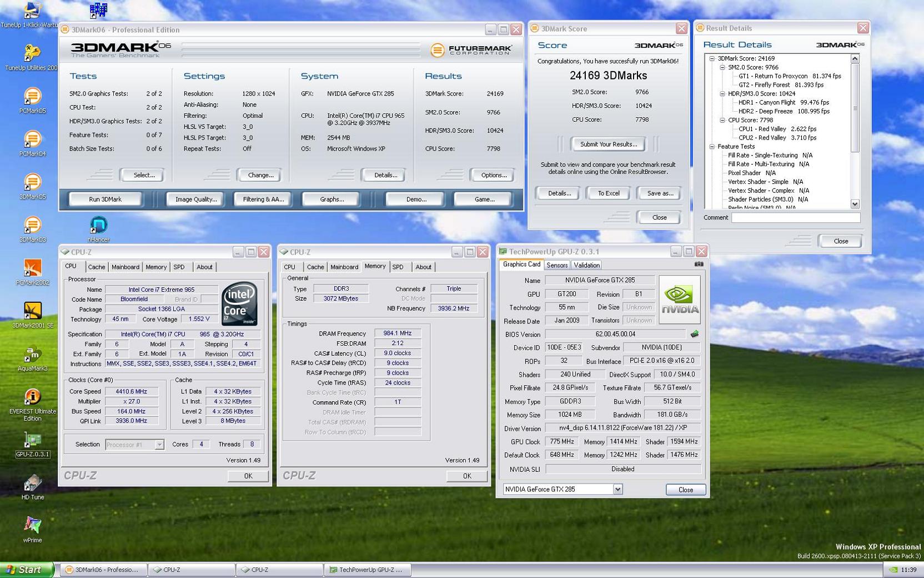This screenshot has height=578, width=924.
Task: Switch to Validation tab in GPU-Z
Action: [x=586, y=266]
